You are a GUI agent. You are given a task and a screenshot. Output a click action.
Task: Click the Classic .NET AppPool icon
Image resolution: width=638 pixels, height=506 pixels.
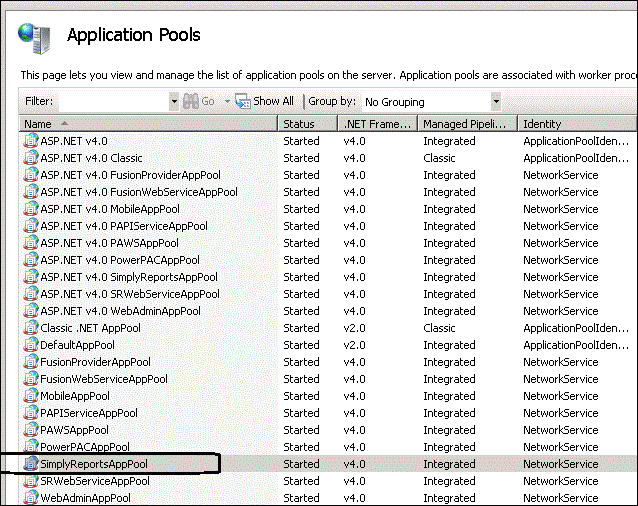coord(31,328)
